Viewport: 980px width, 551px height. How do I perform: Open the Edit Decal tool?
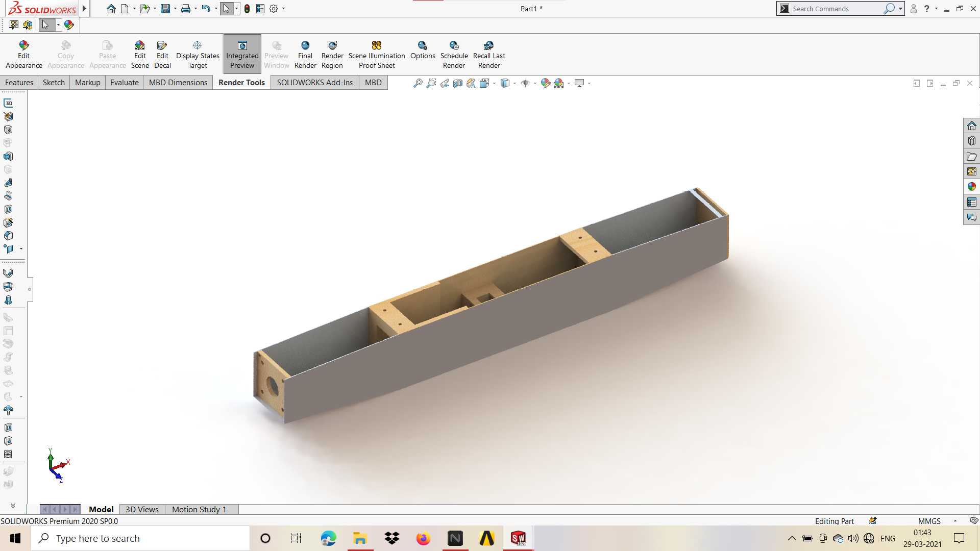(x=162, y=55)
